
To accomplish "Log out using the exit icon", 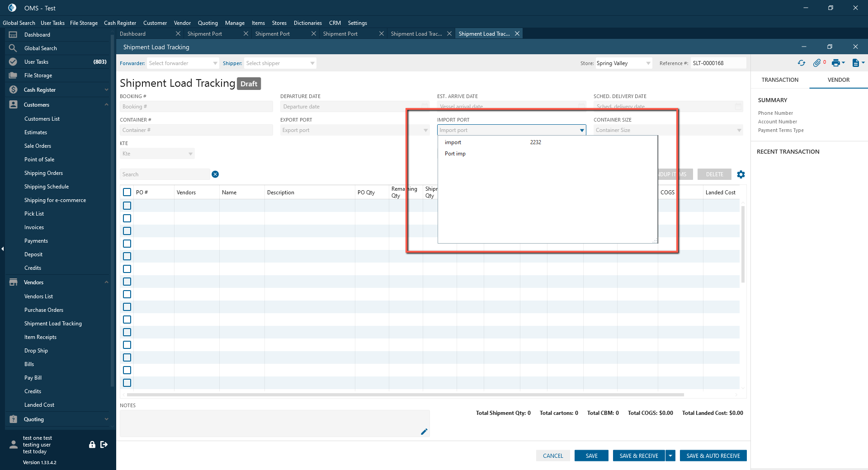I will 104,445.
